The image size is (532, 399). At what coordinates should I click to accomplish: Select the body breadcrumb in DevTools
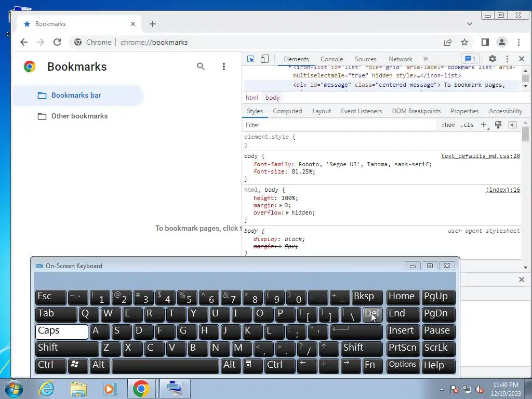272,98
